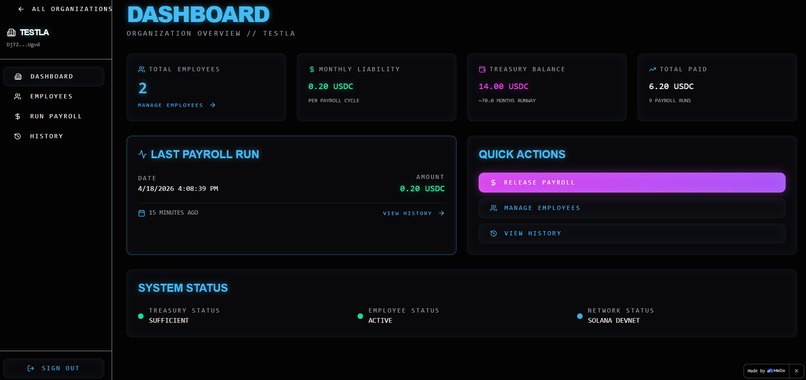
Task: Click the Employee Status green indicator dot
Action: [x=360, y=316]
